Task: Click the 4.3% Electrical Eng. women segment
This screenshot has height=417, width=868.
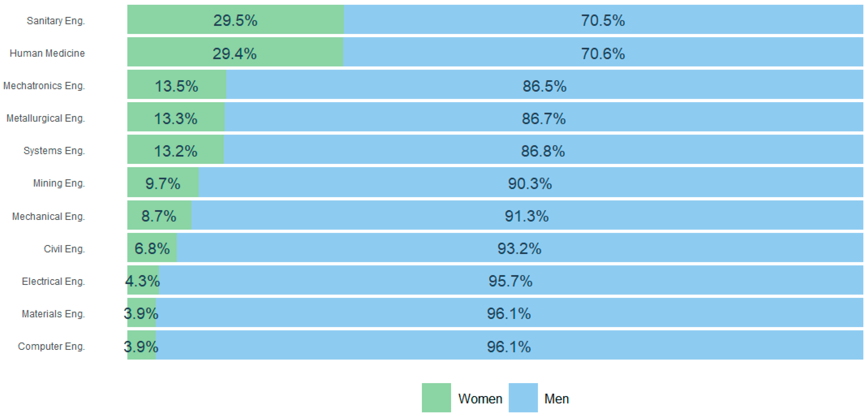Action: coord(143,280)
